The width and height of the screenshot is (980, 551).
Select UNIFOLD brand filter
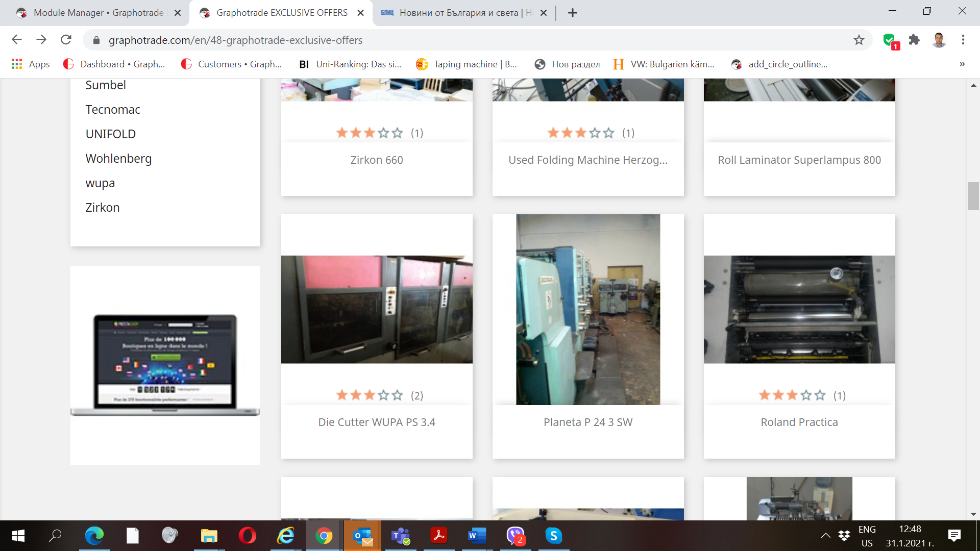point(111,134)
